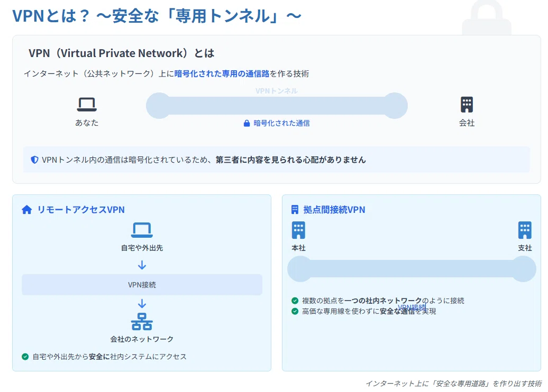Click the heading VPN（Virtual Private Network）とは

tap(121, 53)
